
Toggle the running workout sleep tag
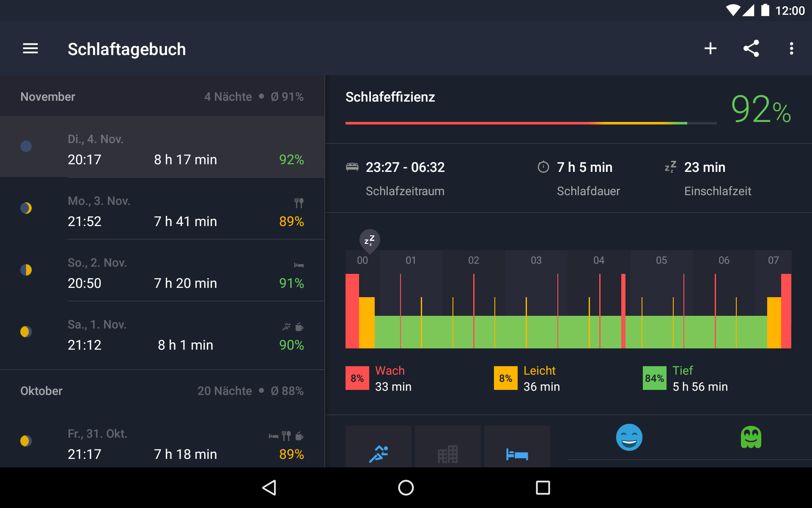point(379,447)
